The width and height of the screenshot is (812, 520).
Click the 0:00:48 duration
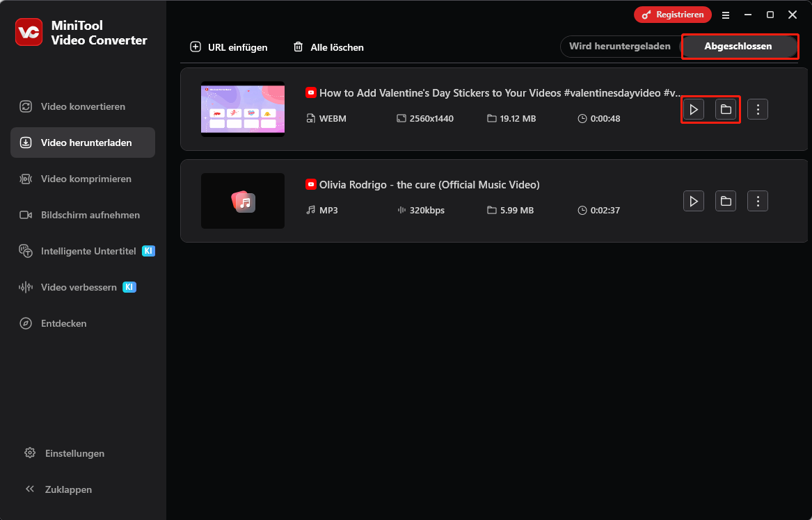pyautogui.click(x=605, y=118)
